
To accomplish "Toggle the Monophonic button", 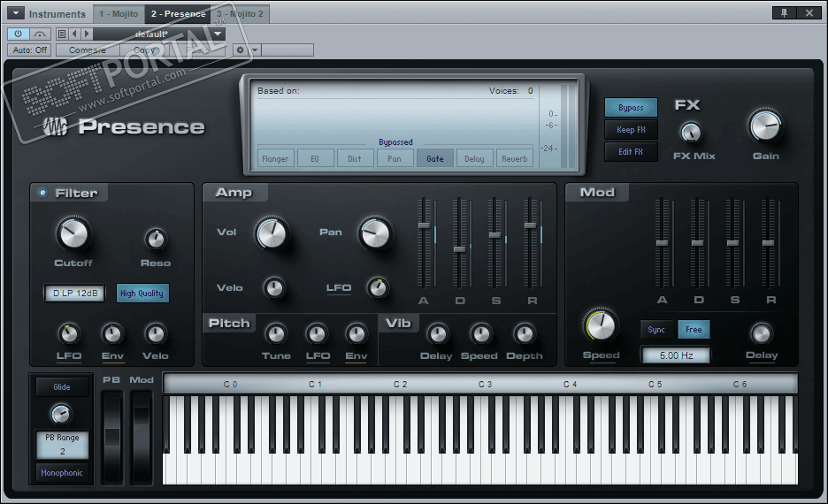I will (x=62, y=473).
